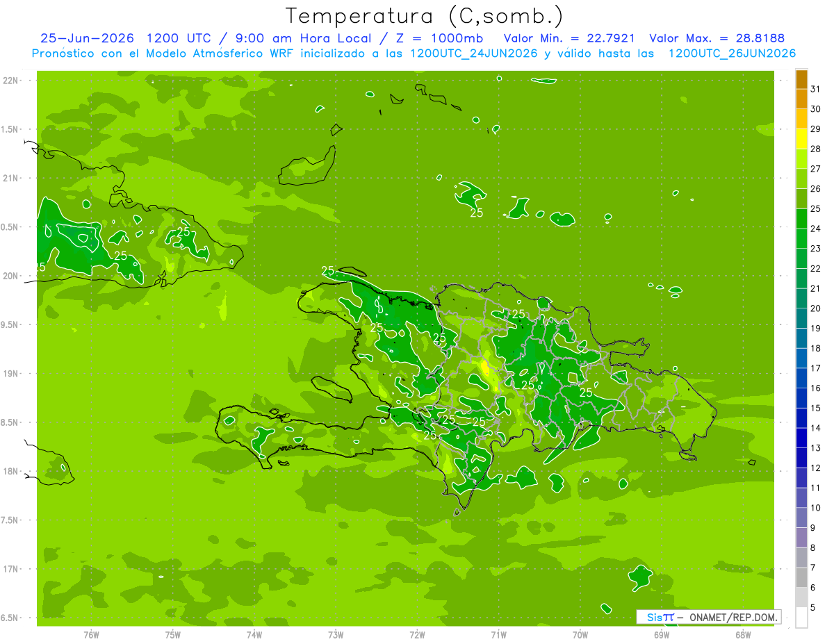Click the 'Temperatura (C,somb.)' map title
The image size is (834, 644).
(424, 16)
